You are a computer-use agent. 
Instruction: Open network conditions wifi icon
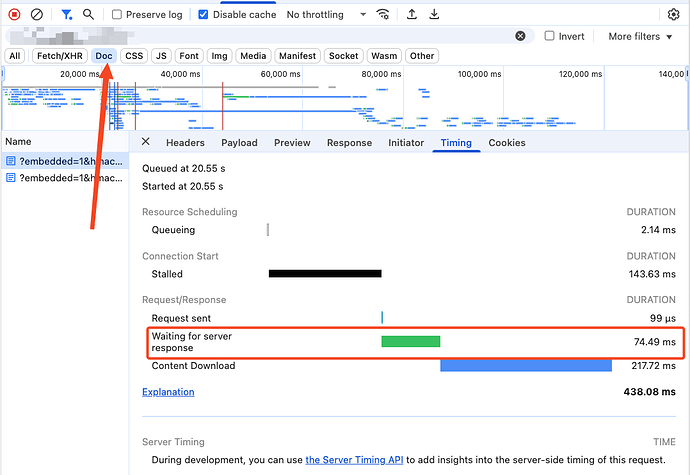[383, 15]
